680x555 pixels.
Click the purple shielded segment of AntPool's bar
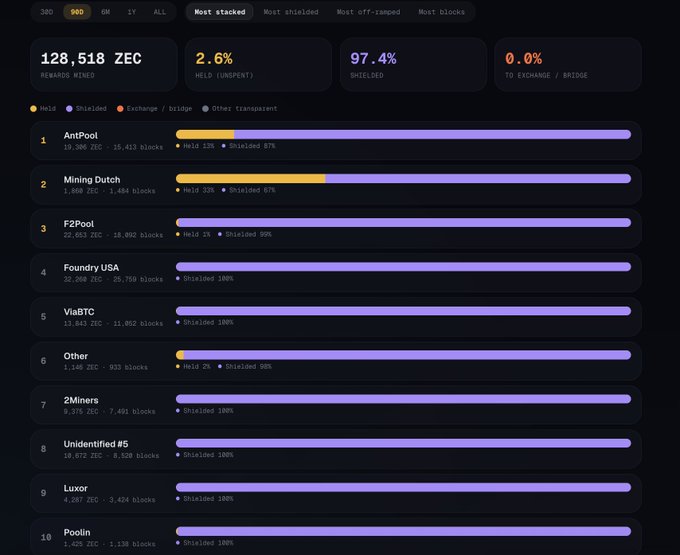click(x=433, y=134)
